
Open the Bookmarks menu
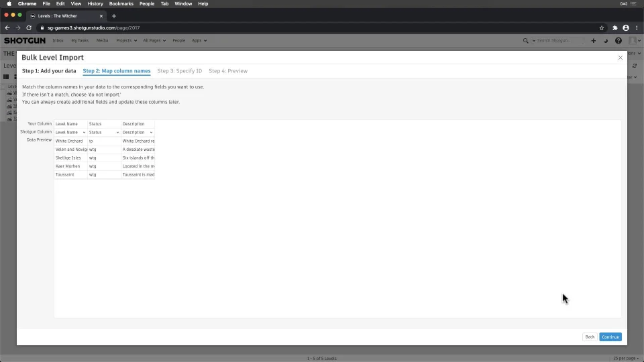(121, 4)
